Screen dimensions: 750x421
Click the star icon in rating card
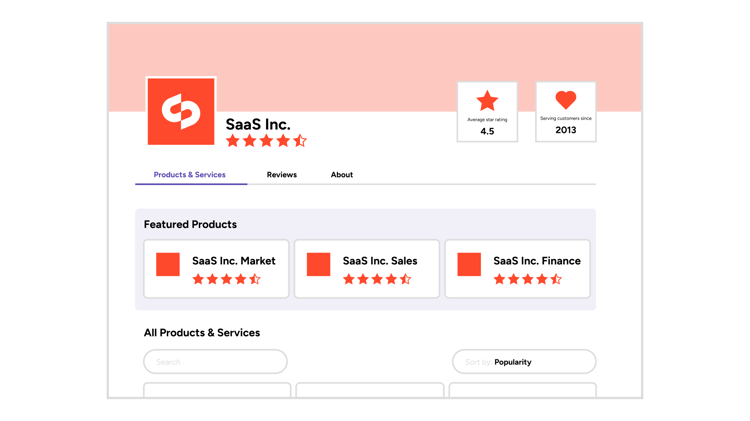pyautogui.click(x=487, y=100)
